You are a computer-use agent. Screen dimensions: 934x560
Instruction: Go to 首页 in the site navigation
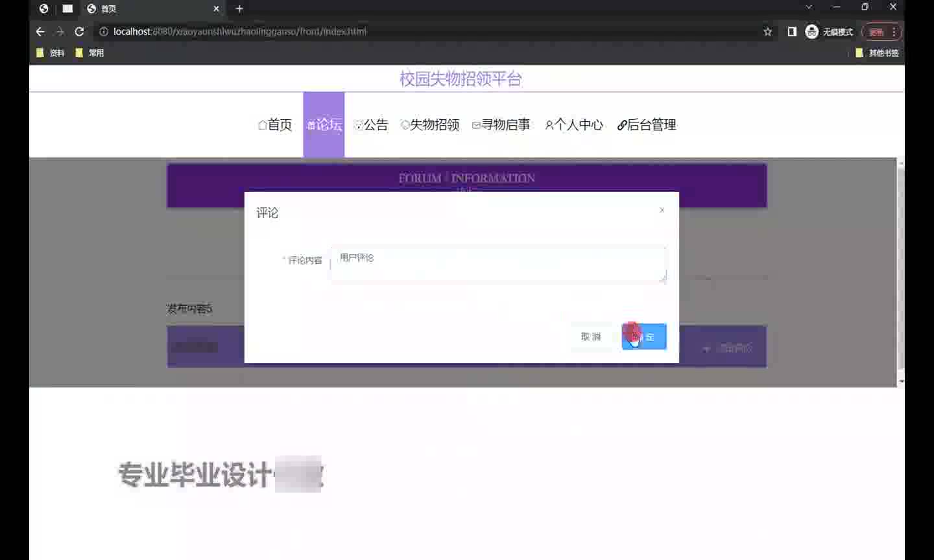click(275, 124)
